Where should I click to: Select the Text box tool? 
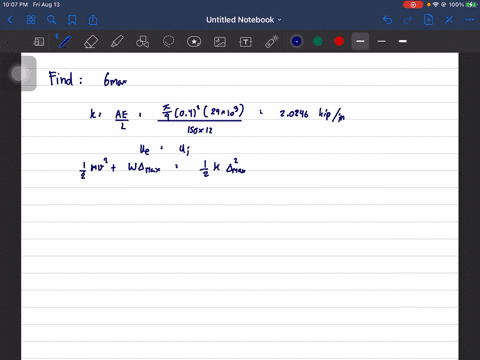[246, 42]
